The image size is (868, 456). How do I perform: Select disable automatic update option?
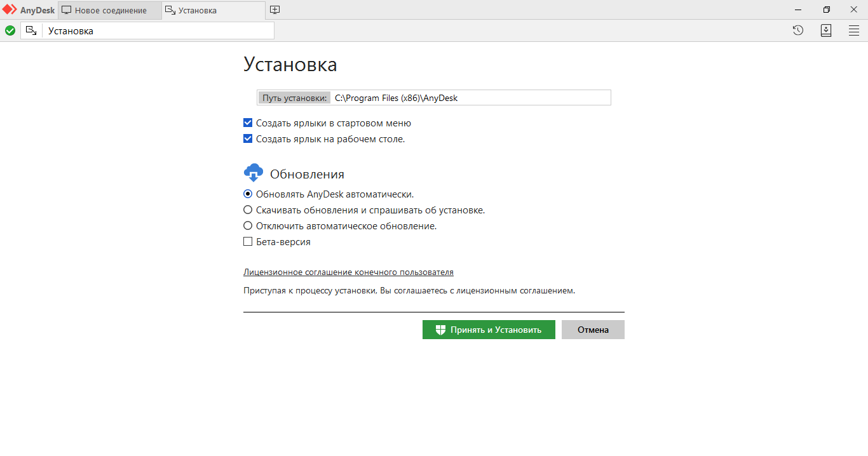pyautogui.click(x=248, y=226)
